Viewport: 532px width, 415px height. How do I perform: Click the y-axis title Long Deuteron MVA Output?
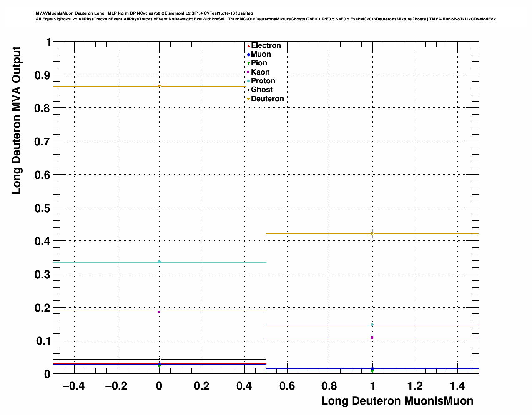point(16,120)
